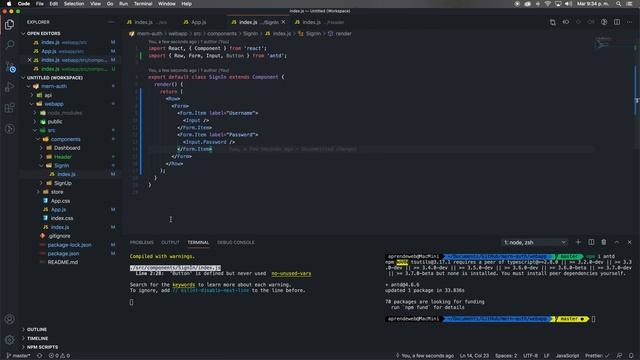Open the Accounts icon in activity bar
The image size is (640, 360).
(9, 319)
